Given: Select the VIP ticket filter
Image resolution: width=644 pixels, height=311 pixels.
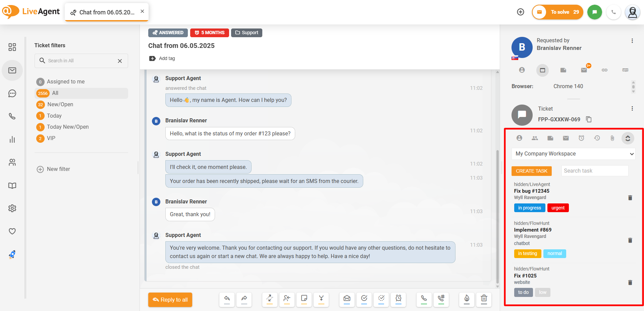Looking at the screenshot, I should point(51,138).
